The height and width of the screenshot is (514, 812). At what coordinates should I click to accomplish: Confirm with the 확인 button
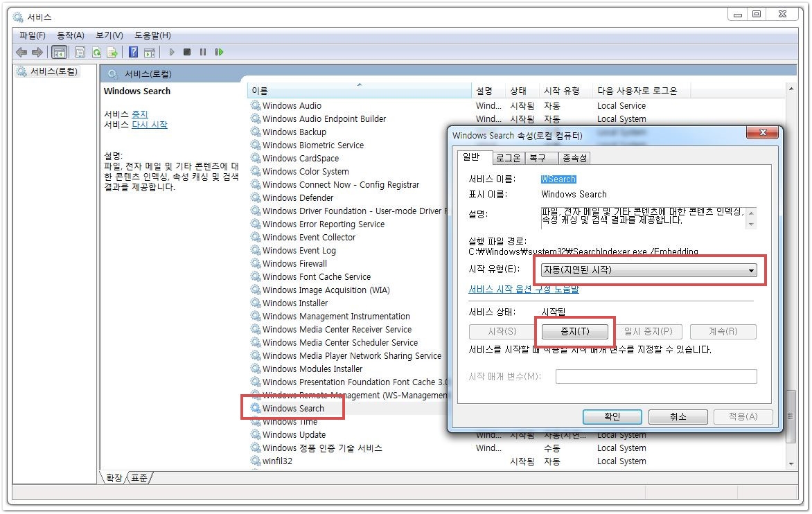pos(612,416)
